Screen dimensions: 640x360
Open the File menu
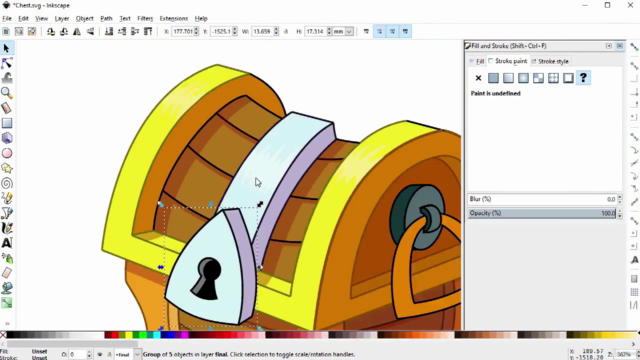click(7, 18)
